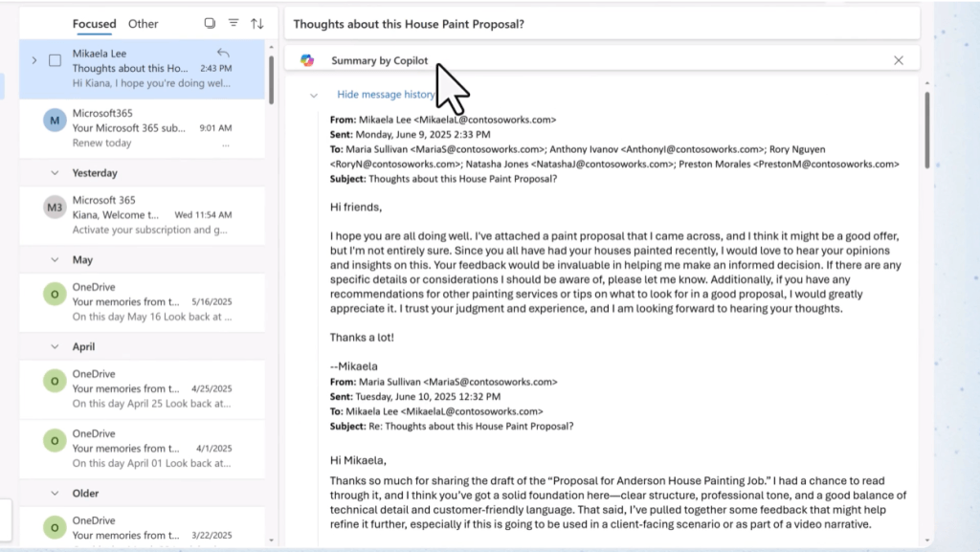Click the reading pane scroll up arrow
Viewport: 980px width, 552px height.
(926, 83)
